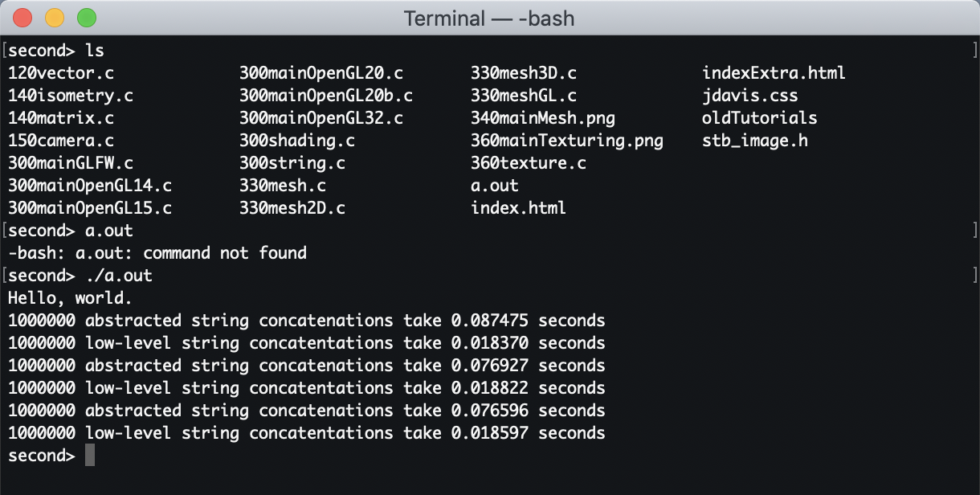Click the 120vector.c filename in listing
The width and height of the screenshot is (980, 495).
61,73
